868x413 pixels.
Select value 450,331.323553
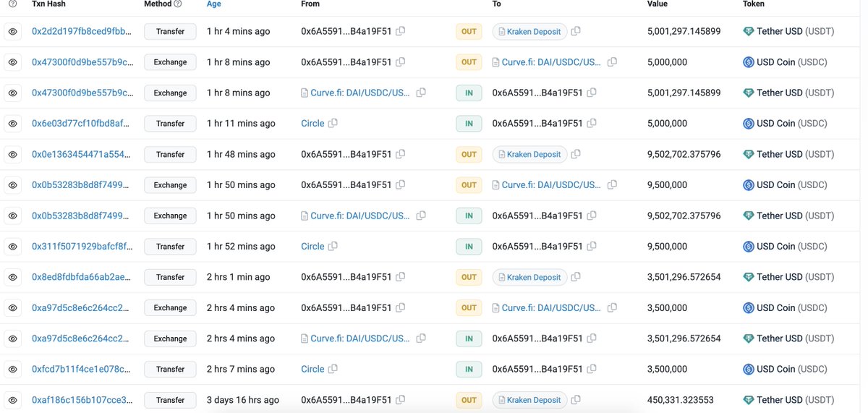[680, 400]
